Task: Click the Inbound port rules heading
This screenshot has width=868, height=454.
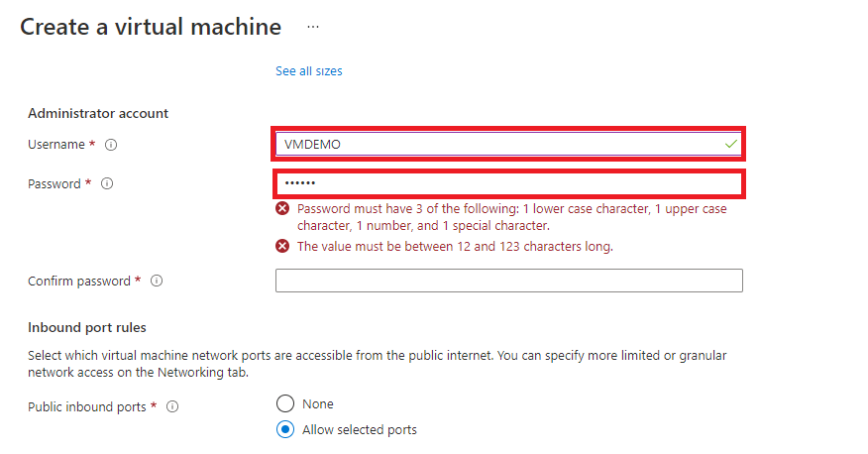Action: click(x=87, y=327)
